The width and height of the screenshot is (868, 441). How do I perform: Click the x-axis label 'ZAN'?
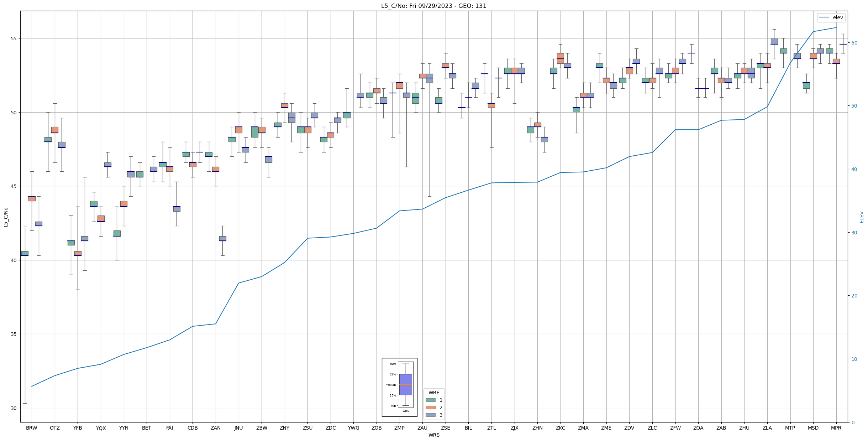(x=216, y=428)
